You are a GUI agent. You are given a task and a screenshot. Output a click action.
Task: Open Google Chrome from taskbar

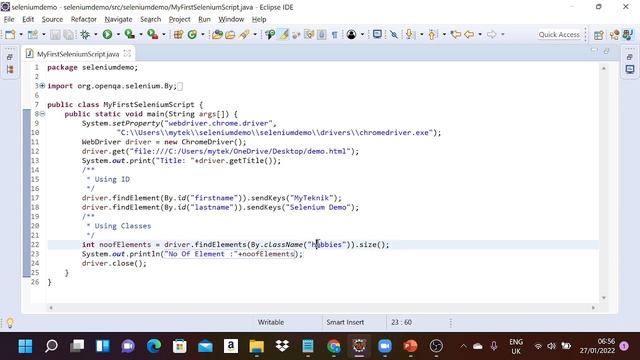(x=333, y=346)
